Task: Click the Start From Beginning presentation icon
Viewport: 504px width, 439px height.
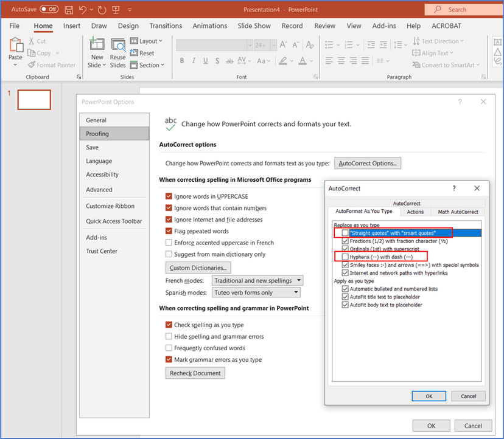Action: pos(115,10)
